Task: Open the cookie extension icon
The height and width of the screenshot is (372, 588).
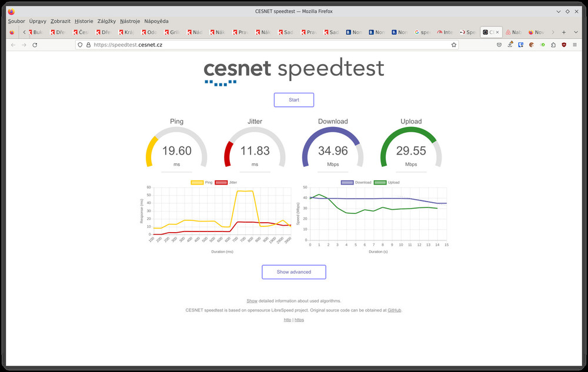Action: 532,45
